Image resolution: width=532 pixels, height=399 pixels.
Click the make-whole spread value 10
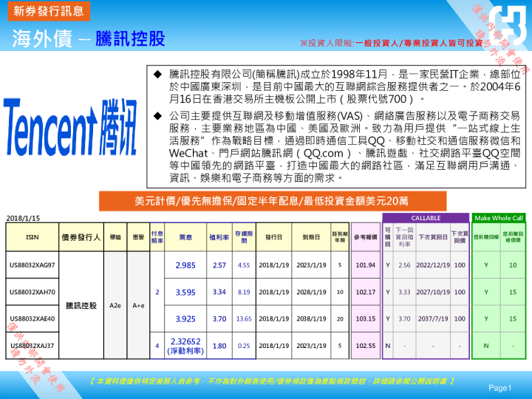point(513,265)
